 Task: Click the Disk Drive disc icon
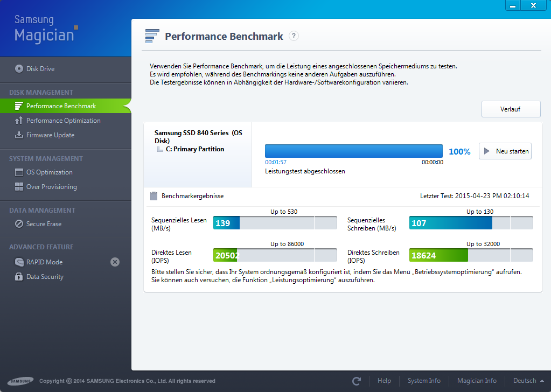19,69
